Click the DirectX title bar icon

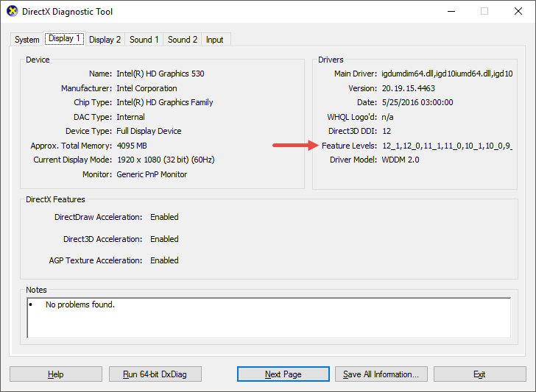pos(12,11)
